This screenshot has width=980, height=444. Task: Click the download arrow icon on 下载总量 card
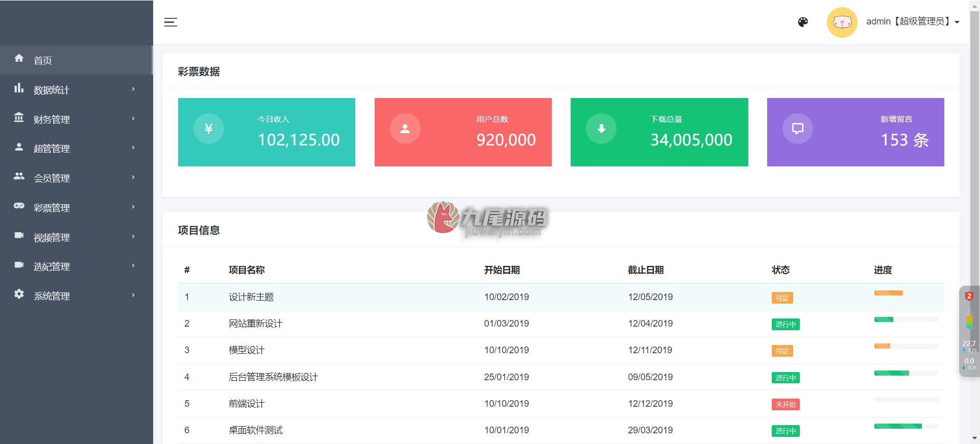pyautogui.click(x=601, y=129)
